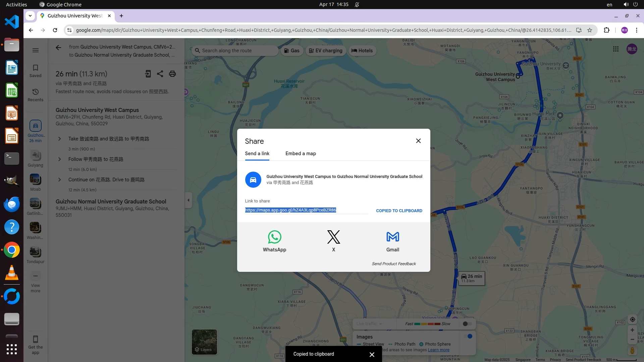This screenshot has width=644, height=362.
Task: Click COPIED TO CLIPBOARD button
Action: (x=399, y=210)
